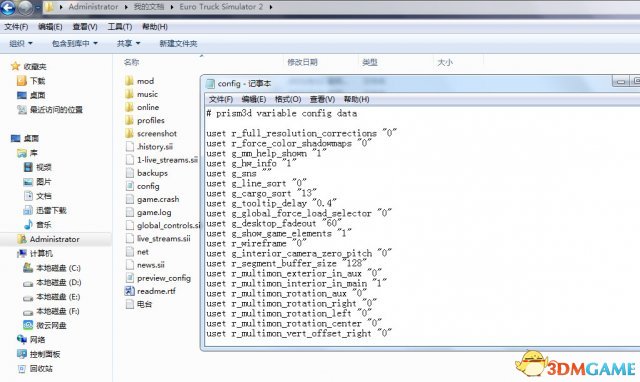Click the live_streams.sii file name
The height and width of the screenshot is (382, 640).
[163, 238]
